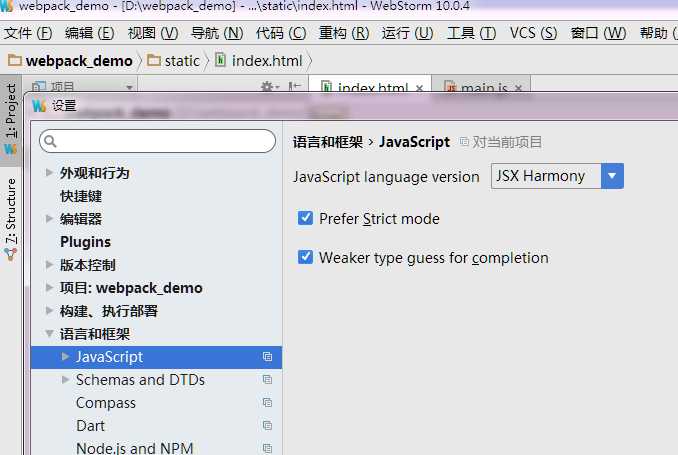Image resolution: width=678 pixels, height=455 pixels.
Task: Collapse 语言和框架 settings category
Action: (x=49, y=333)
